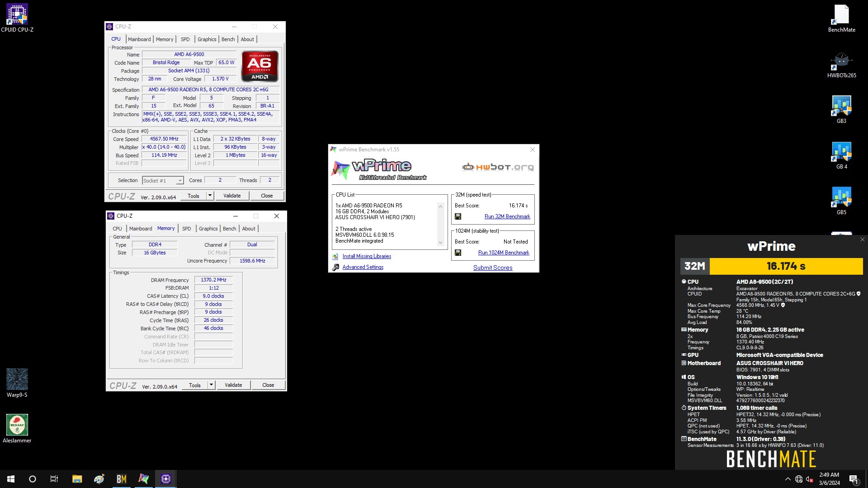Open File Explorer from the taskbar
Image resolution: width=868 pixels, height=488 pixels.
[x=77, y=479]
